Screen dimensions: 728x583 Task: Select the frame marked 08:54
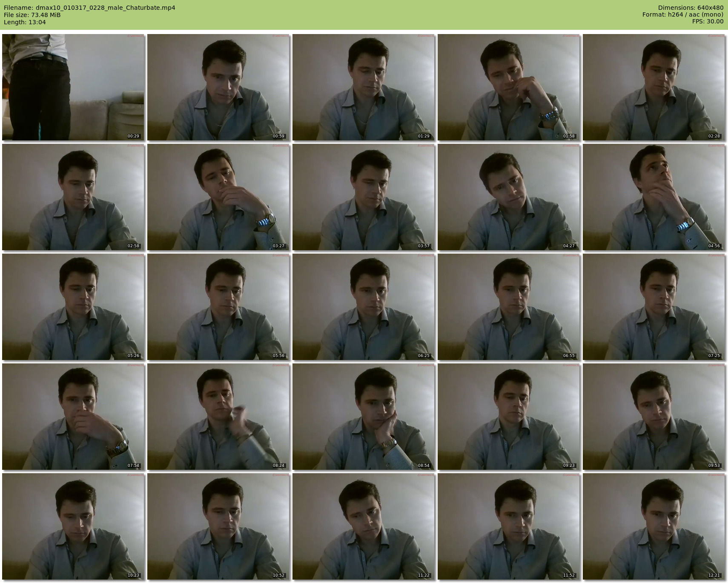coord(363,417)
